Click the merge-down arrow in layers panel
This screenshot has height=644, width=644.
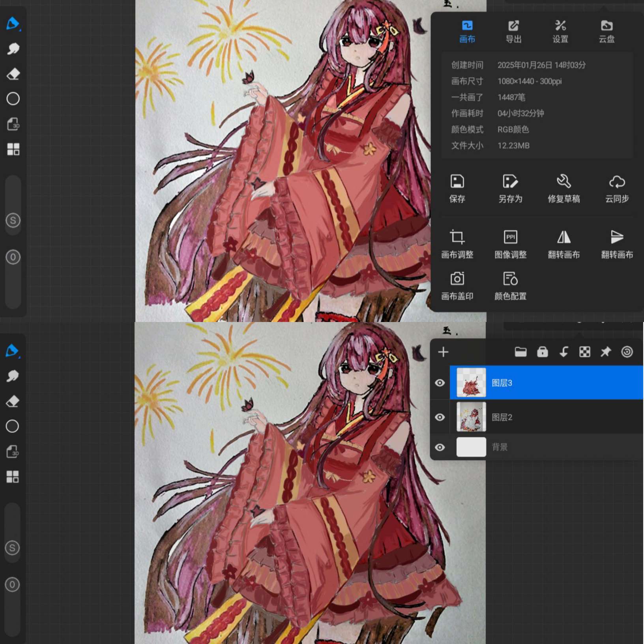[564, 352]
